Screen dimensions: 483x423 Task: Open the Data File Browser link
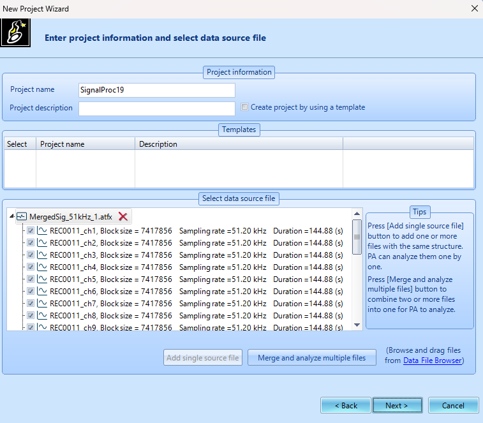pos(432,360)
